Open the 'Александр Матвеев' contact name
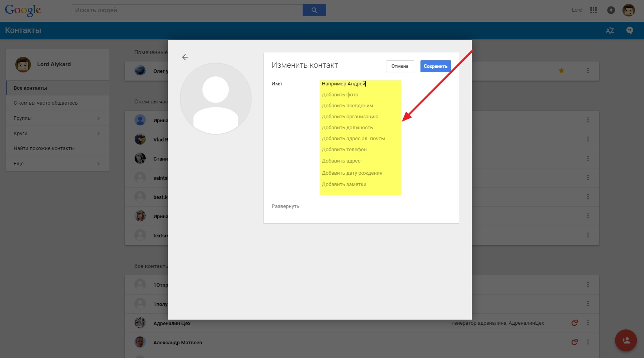The image size is (644, 358). (178, 343)
